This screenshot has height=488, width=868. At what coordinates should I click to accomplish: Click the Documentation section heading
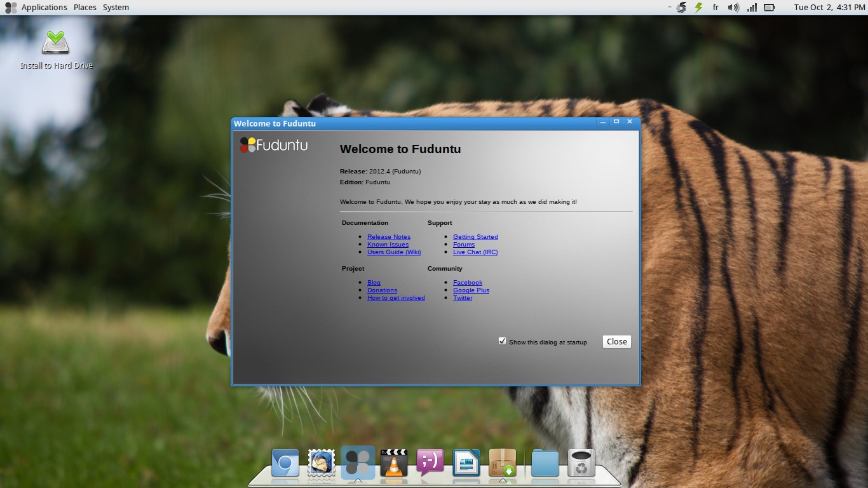365,223
